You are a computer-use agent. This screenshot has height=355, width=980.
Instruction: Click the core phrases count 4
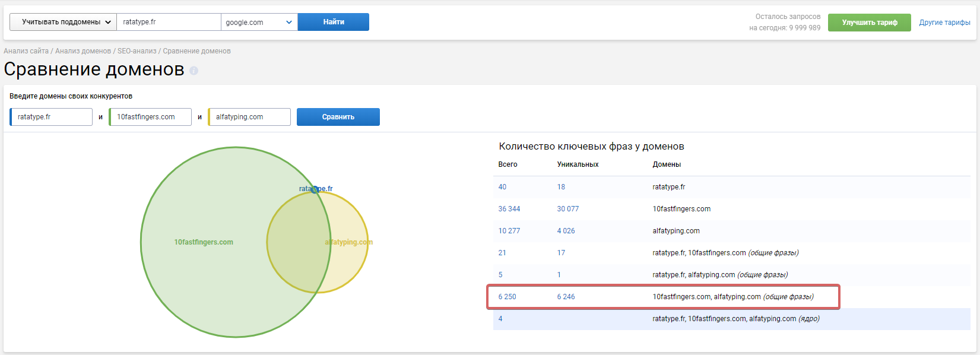(500, 319)
